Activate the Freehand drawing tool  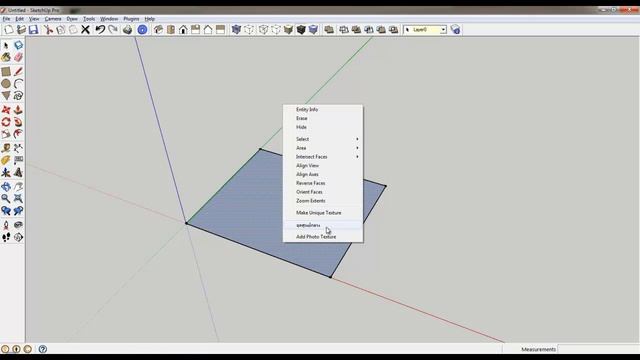pos(18,96)
